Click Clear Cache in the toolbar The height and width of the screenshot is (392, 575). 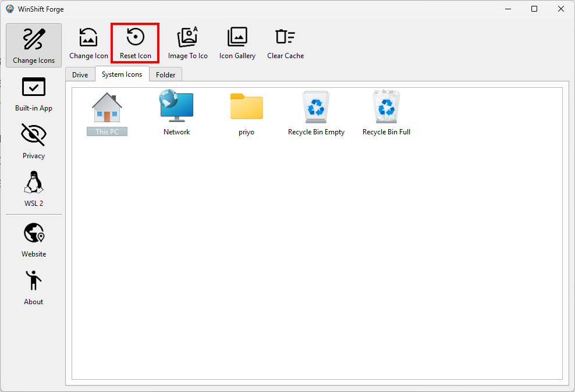click(x=285, y=44)
